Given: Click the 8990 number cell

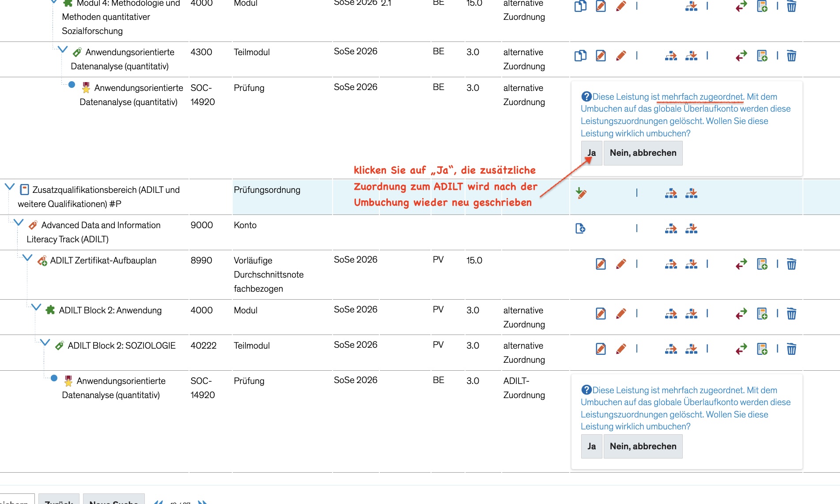Looking at the screenshot, I should (x=201, y=260).
